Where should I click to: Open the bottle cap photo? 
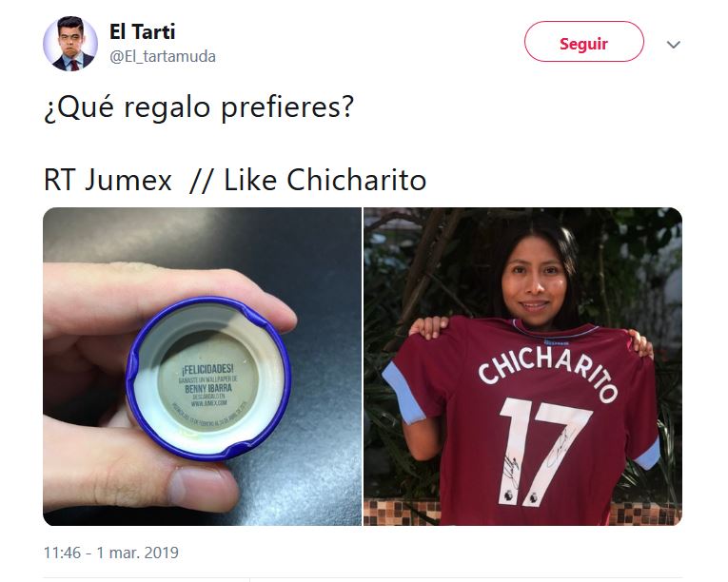point(202,366)
